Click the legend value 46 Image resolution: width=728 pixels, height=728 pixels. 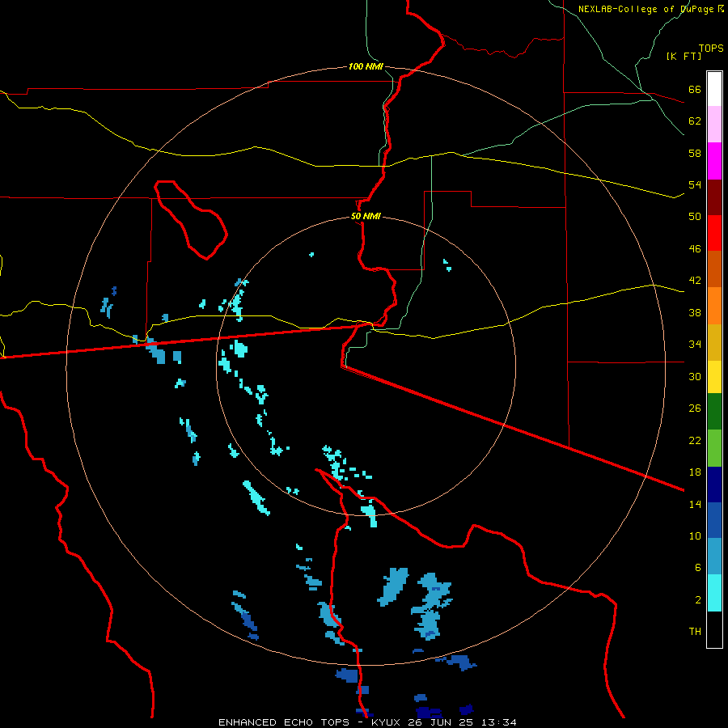point(695,248)
